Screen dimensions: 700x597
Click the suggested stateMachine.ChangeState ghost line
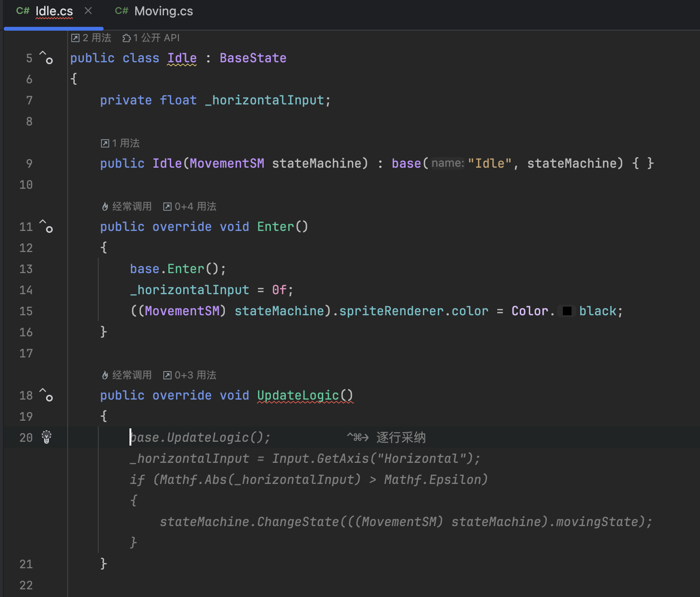coord(406,522)
